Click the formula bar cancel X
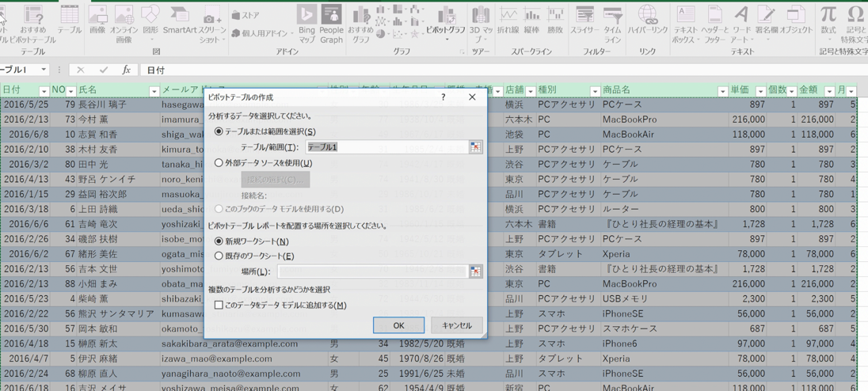The width and height of the screenshot is (868, 391). pos(81,70)
